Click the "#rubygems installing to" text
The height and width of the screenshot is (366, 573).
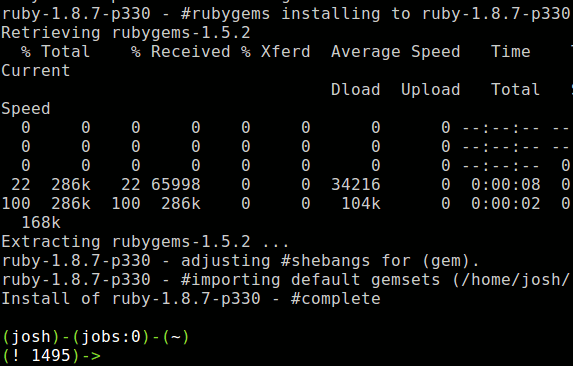296,14
